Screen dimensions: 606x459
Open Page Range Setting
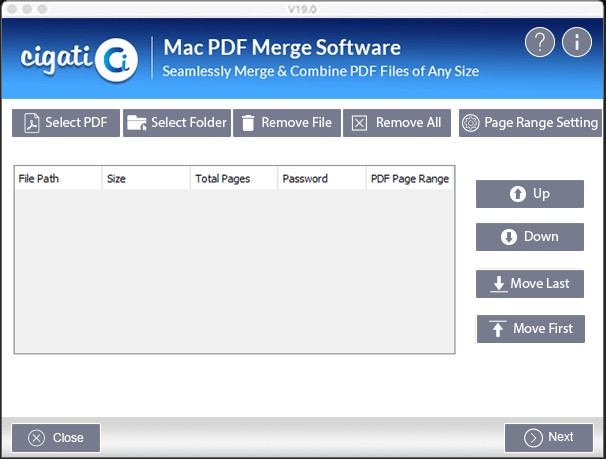coord(530,123)
